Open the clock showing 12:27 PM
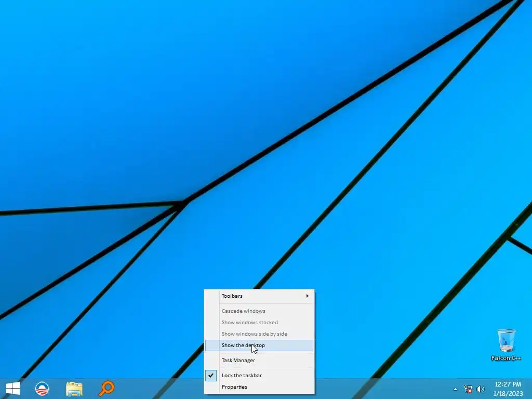532x399 pixels. (508, 389)
